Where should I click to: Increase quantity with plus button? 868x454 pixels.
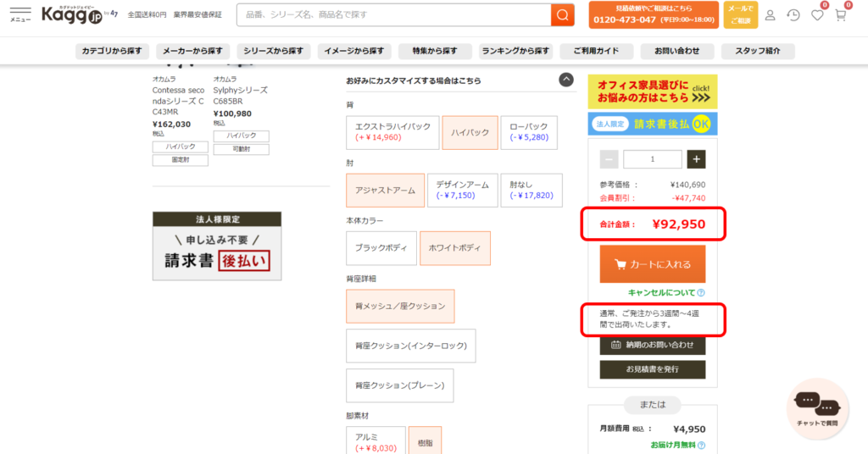point(697,159)
